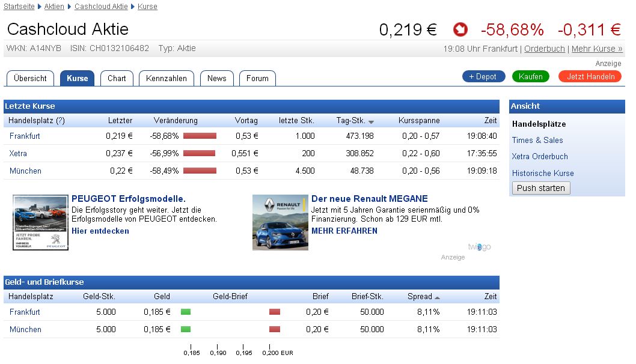The width and height of the screenshot is (636, 364).
Task: Add stock via the + Depot button
Action: pos(483,76)
